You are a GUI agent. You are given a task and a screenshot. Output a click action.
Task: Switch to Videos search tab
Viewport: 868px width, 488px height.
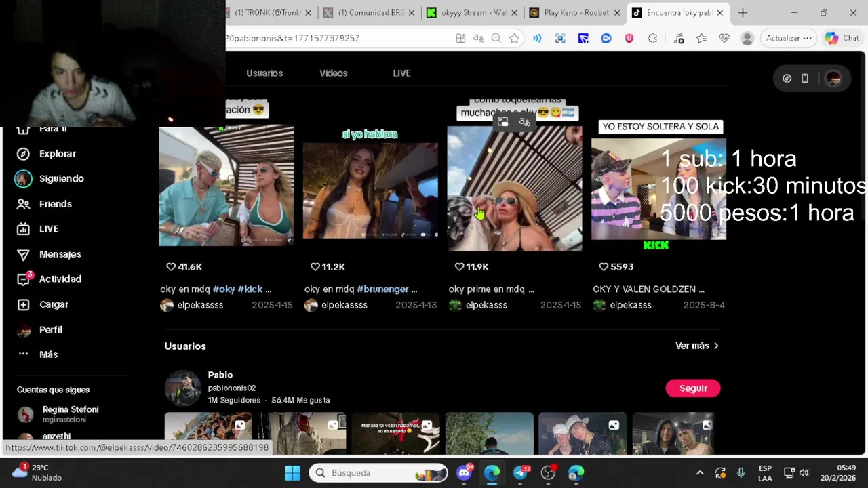(x=334, y=73)
